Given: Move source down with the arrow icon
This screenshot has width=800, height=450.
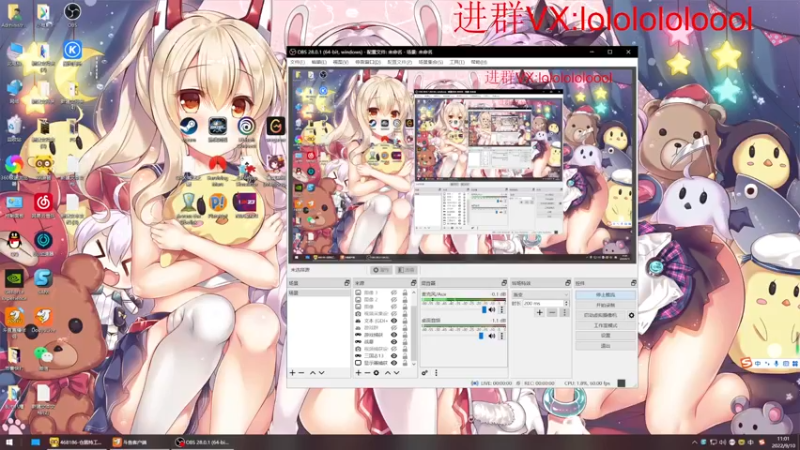Looking at the screenshot, I should click(x=396, y=373).
